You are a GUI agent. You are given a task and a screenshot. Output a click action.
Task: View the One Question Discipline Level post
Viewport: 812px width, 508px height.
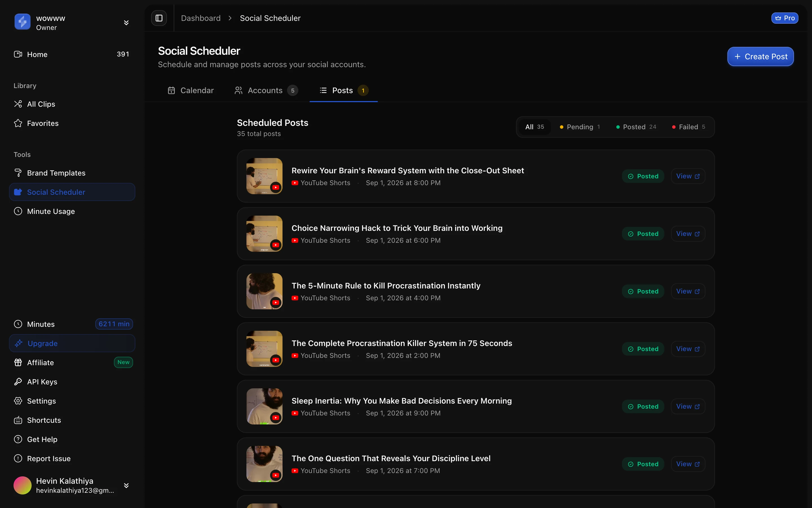[688, 464]
